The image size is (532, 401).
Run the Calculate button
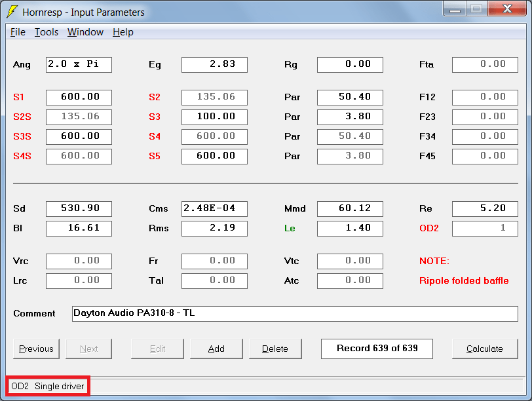485,349
